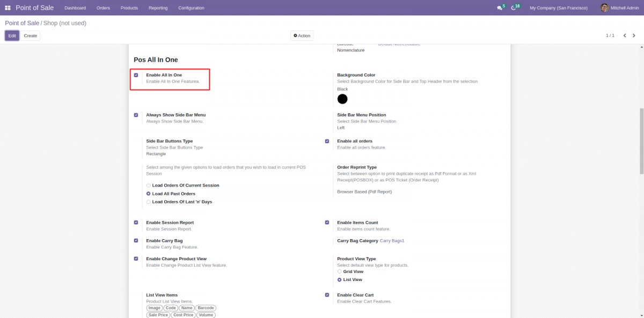Viewport: 644px width, 318px height.
Task: Open the apps grid menu icon
Action: 8,8
